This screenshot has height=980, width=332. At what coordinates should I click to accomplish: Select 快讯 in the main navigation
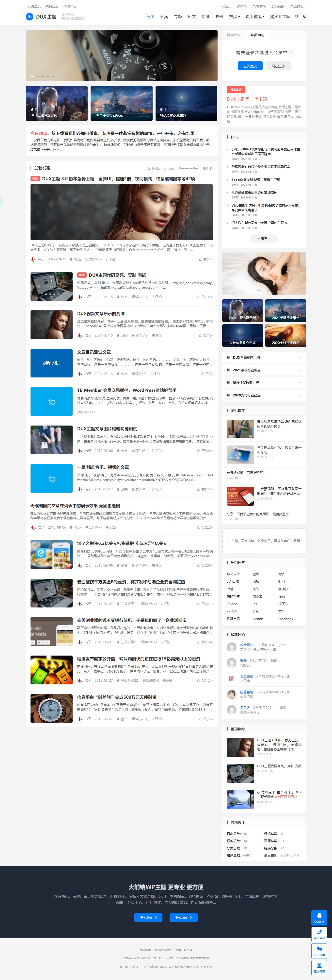click(205, 17)
